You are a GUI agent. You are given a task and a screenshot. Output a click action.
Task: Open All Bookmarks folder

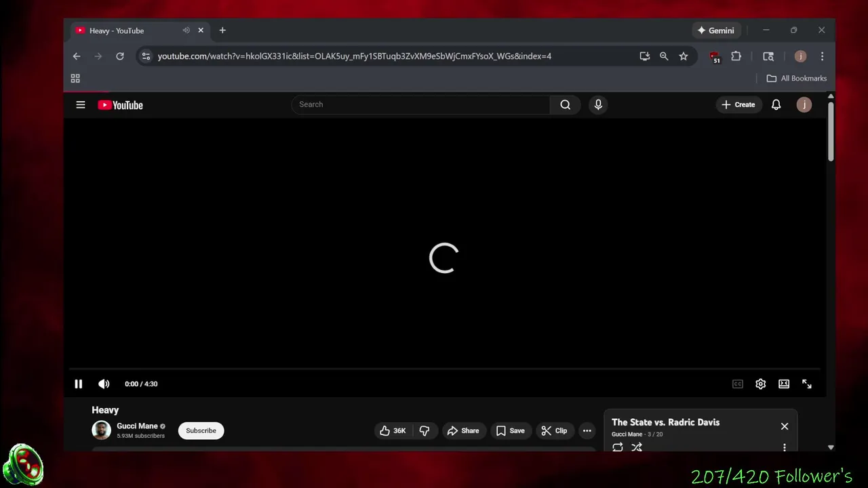(x=796, y=79)
